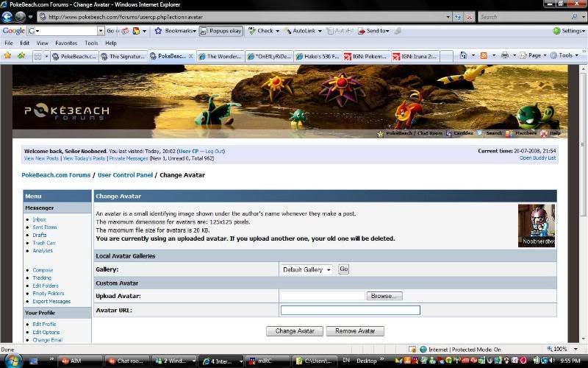Image resolution: width=588 pixels, height=368 pixels.
Task: Expand the Page menu in command bar
Action: tap(533, 56)
